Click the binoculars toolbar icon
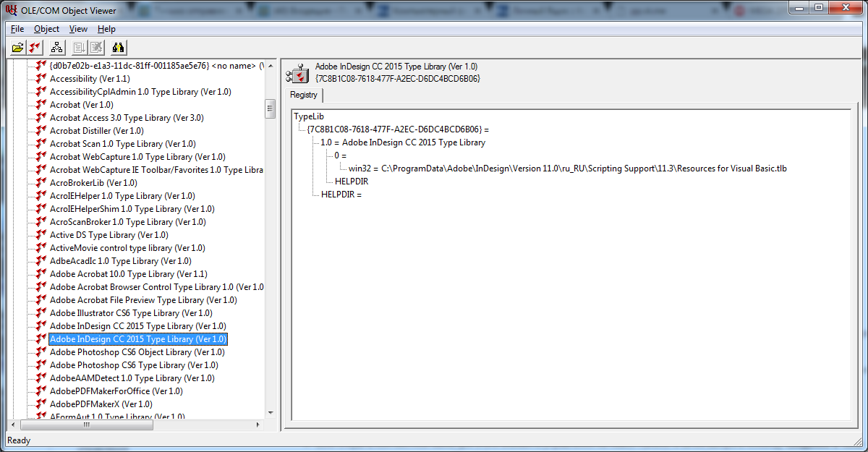The height and width of the screenshot is (452, 868). [x=119, y=48]
